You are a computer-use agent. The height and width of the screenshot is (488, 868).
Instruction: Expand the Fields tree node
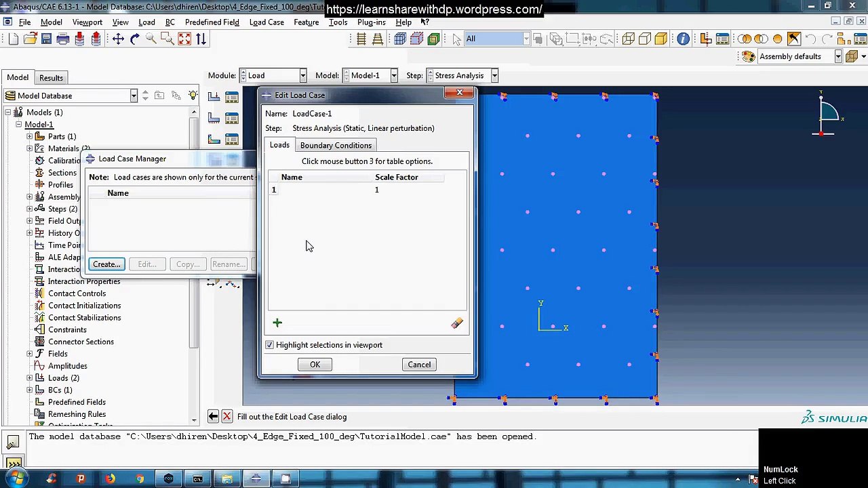pos(30,354)
